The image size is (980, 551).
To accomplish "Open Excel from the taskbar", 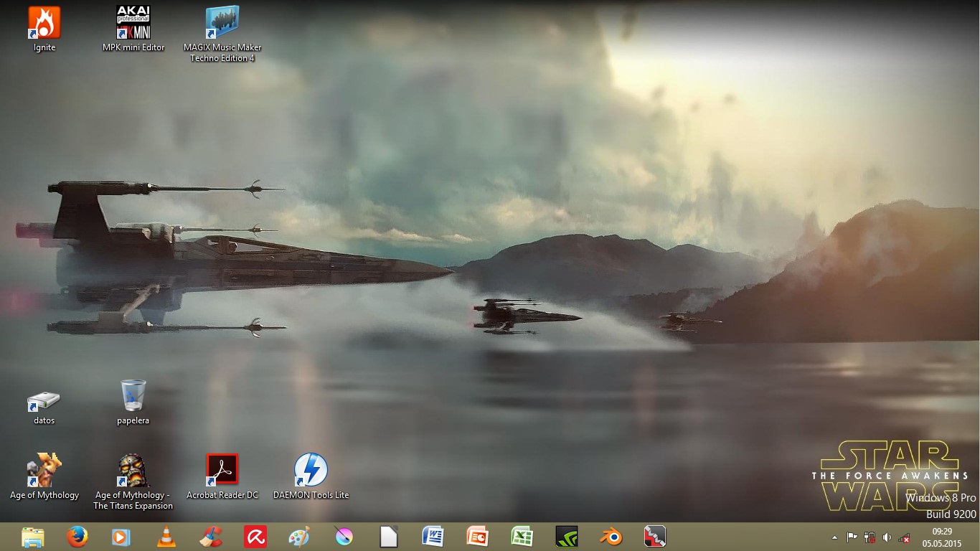I will pos(522,537).
